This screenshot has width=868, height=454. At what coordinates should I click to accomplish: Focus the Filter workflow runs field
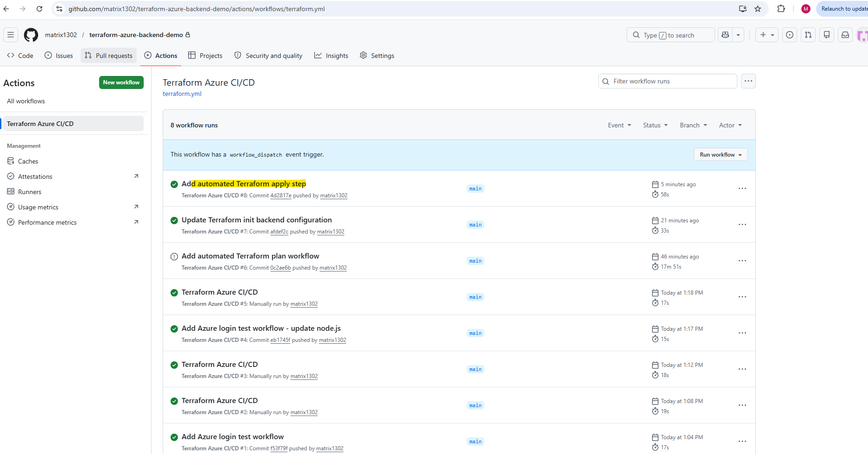(x=667, y=81)
